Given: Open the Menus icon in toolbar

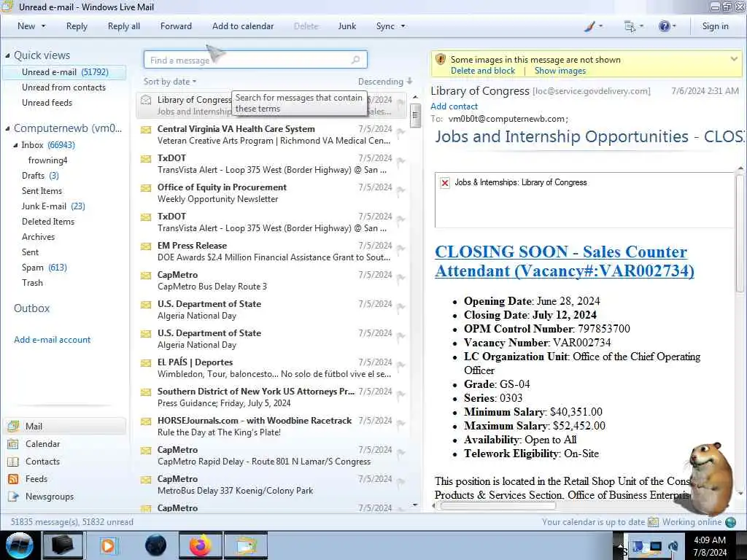Looking at the screenshot, I should coord(630,27).
